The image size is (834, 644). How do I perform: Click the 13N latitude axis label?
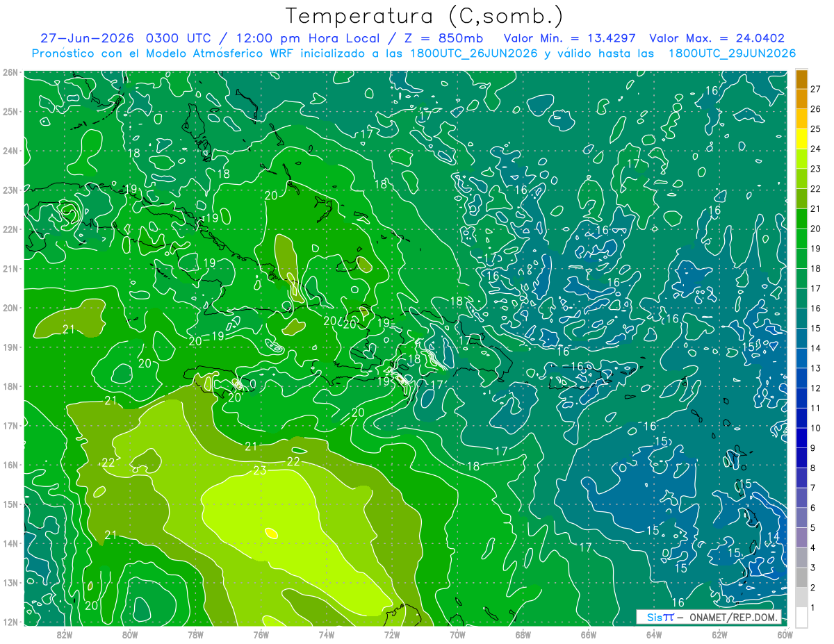(10, 582)
